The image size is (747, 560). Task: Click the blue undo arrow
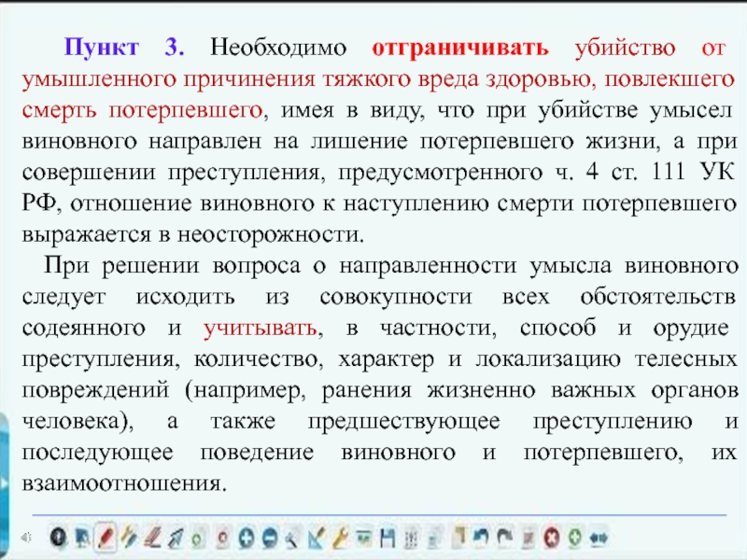(x=481, y=538)
